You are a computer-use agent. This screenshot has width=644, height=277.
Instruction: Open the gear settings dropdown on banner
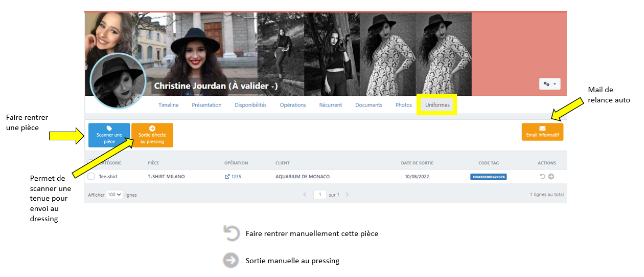[549, 84]
